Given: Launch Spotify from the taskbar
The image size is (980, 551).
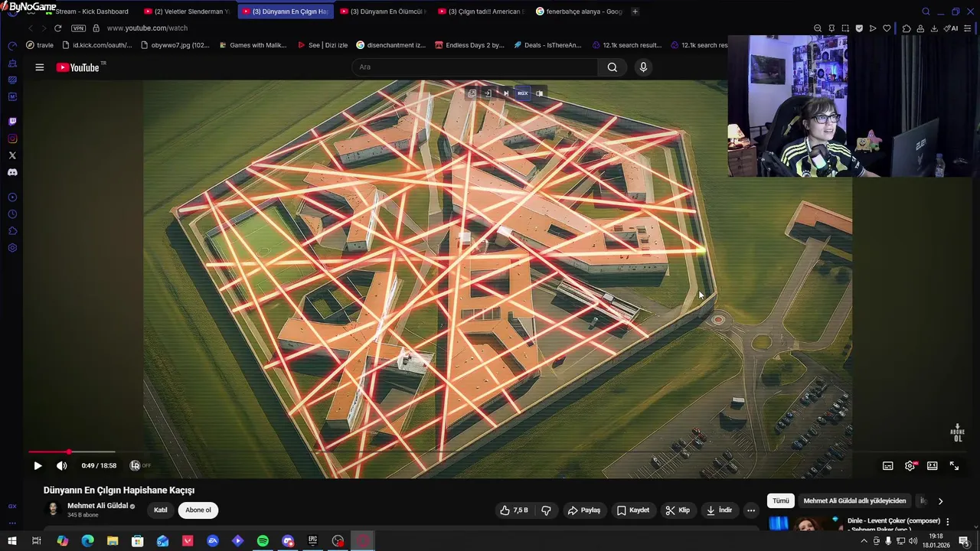Looking at the screenshot, I should 263,541.
